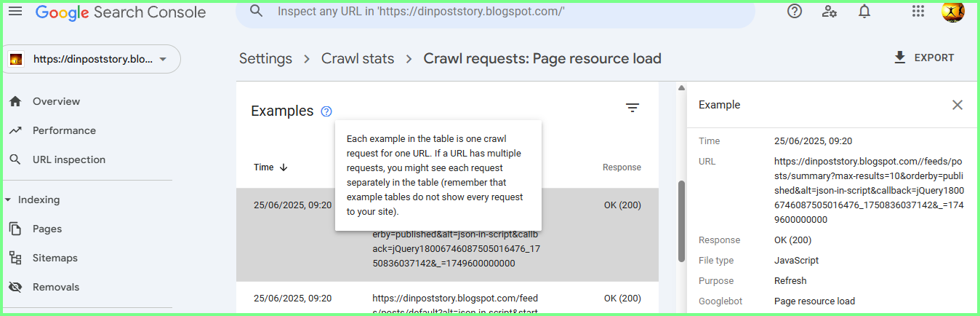This screenshot has height=316, width=980.
Task: Click the Overview home icon
Action: coord(15,101)
